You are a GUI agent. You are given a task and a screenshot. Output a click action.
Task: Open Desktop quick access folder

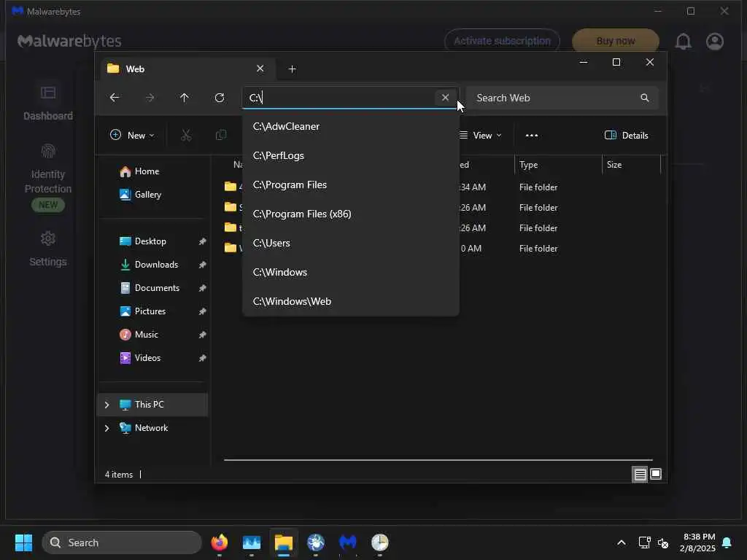[152, 241]
